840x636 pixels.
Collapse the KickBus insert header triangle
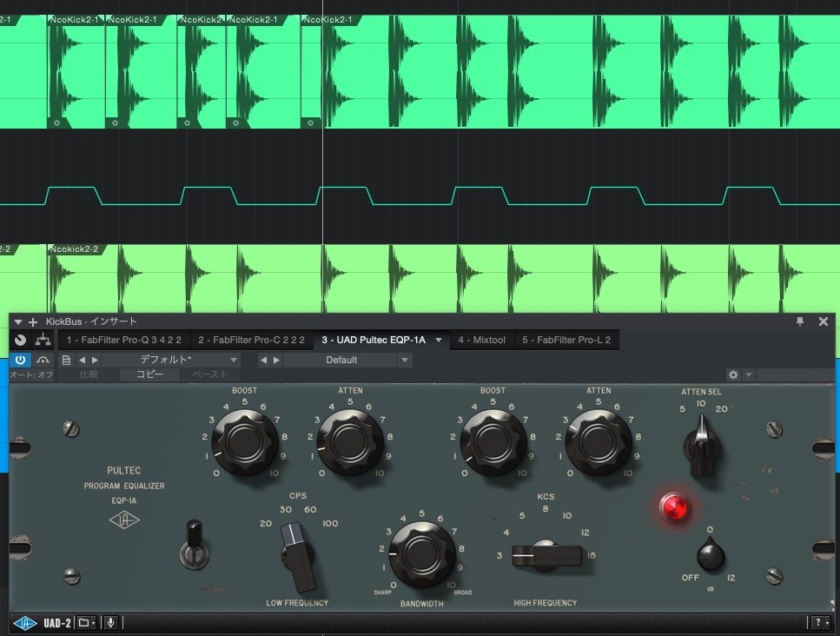tap(18, 322)
